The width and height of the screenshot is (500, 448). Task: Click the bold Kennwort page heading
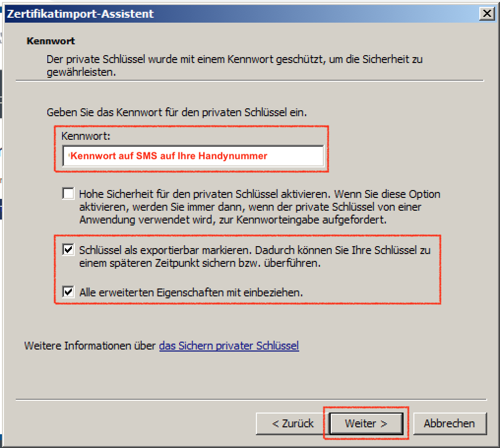[51, 41]
